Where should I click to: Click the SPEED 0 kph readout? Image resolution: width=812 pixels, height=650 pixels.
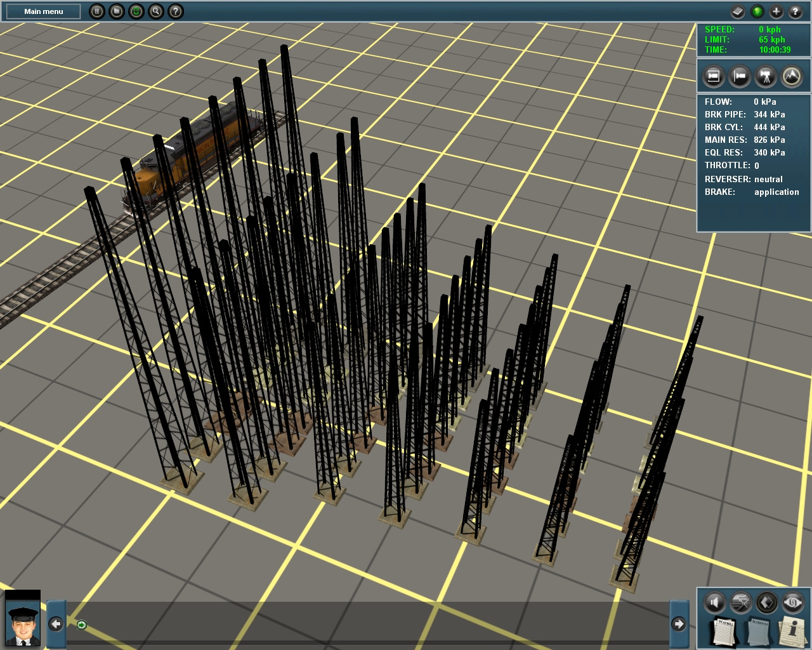click(x=743, y=29)
